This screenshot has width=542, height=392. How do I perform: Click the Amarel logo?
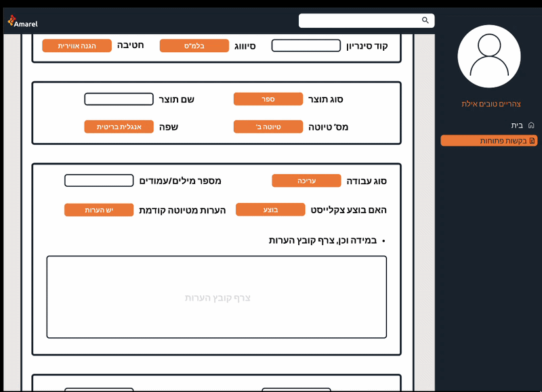pos(22,21)
